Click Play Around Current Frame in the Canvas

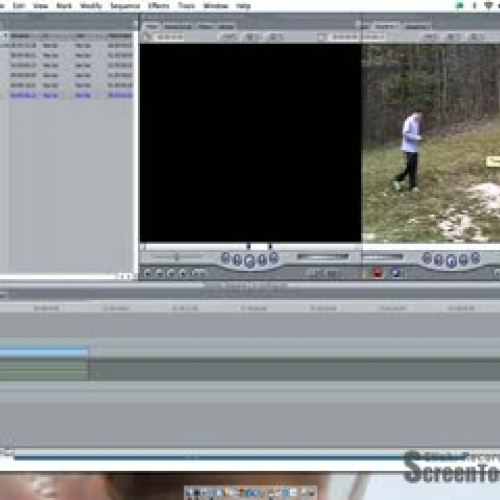point(464,260)
